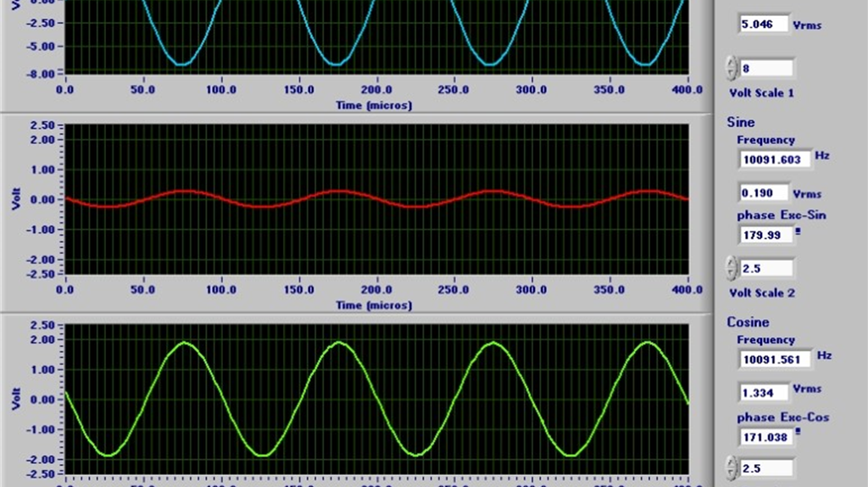The width and height of the screenshot is (868, 487).
Task: Click the Time (micros) label under red graph
Action: coord(374,305)
